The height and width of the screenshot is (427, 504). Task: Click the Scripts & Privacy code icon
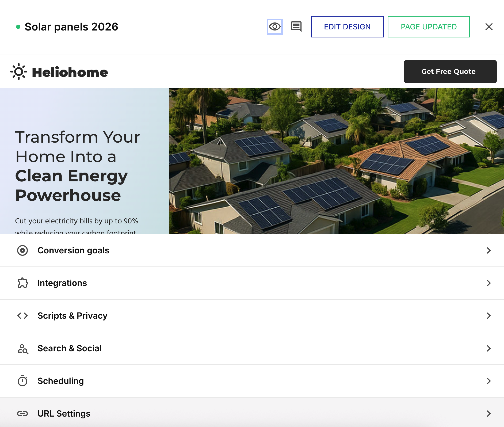(22, 316)
